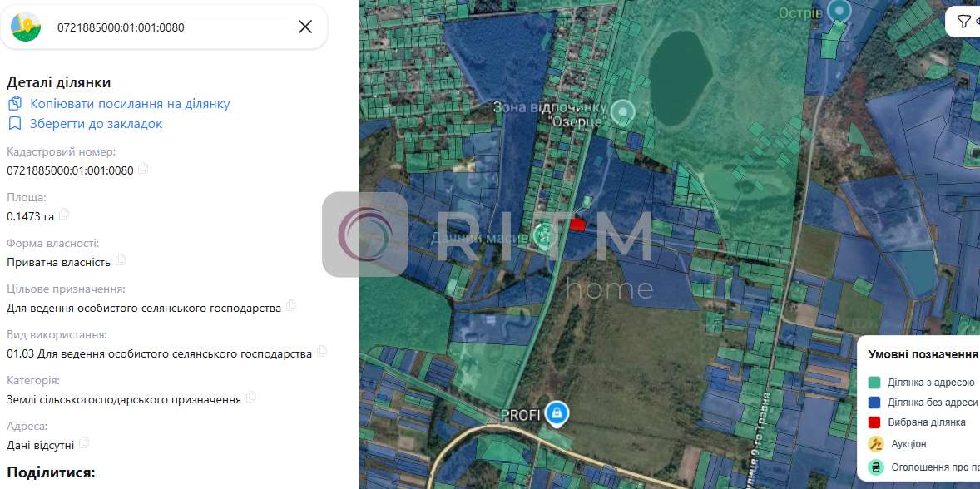Copy the area value 0.1473 га
Screen dimensions: 980x489
pyautogui.click(x=64, y=215)
